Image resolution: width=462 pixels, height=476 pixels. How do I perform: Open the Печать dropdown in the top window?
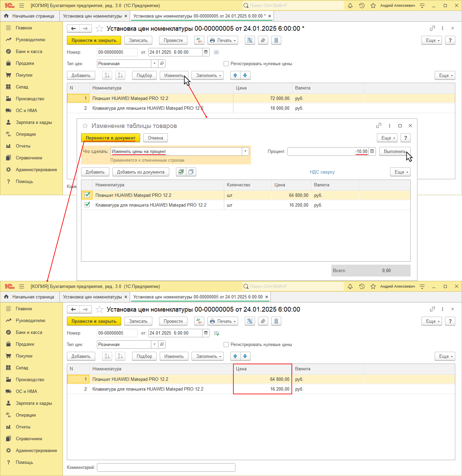[223, 40]
